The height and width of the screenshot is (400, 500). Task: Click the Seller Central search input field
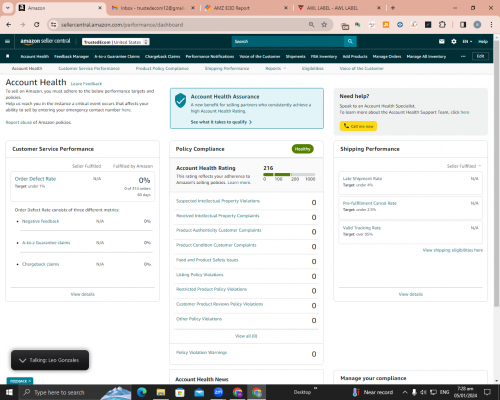[x=288, y=41]
